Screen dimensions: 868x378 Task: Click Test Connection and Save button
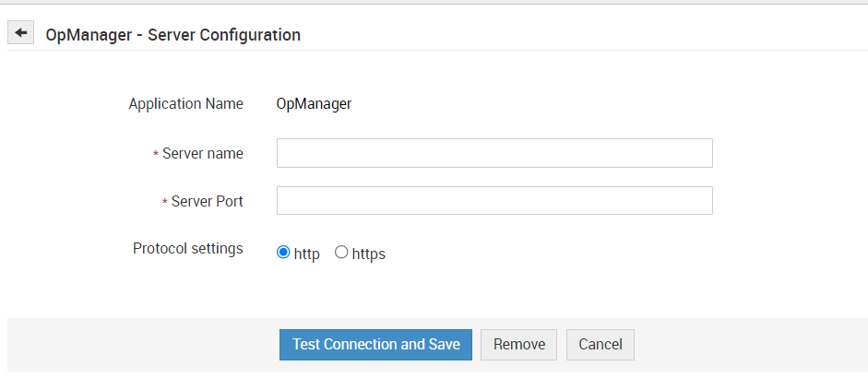point(375,345)
